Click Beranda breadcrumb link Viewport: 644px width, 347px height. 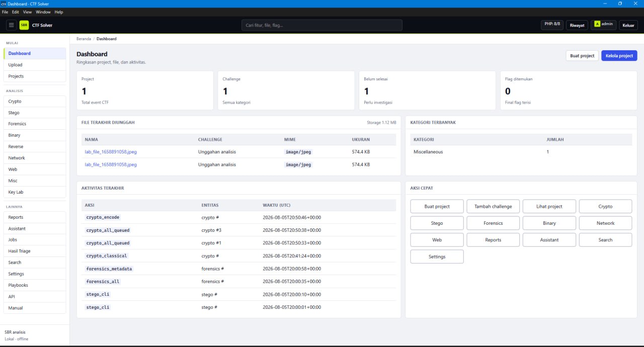click(84, 39)
